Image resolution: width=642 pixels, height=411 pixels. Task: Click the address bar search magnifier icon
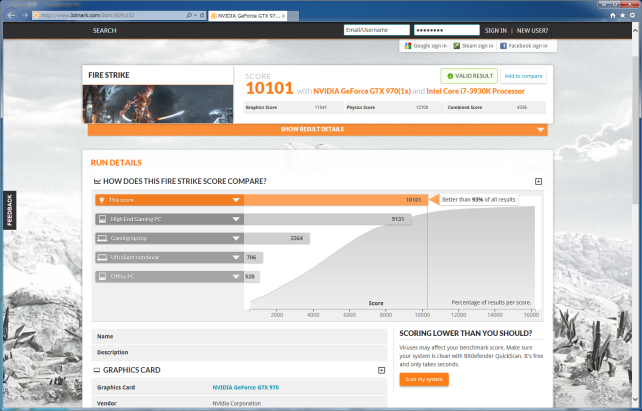[x=189, y=16]
